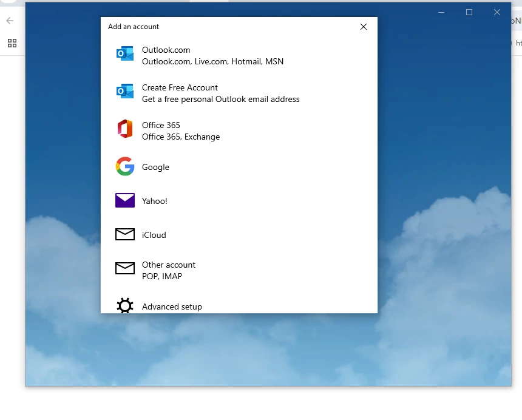Select Office 365, Exchange subtitle
The height and width of the screenshot is (420, 522).
tap(181, 137)
